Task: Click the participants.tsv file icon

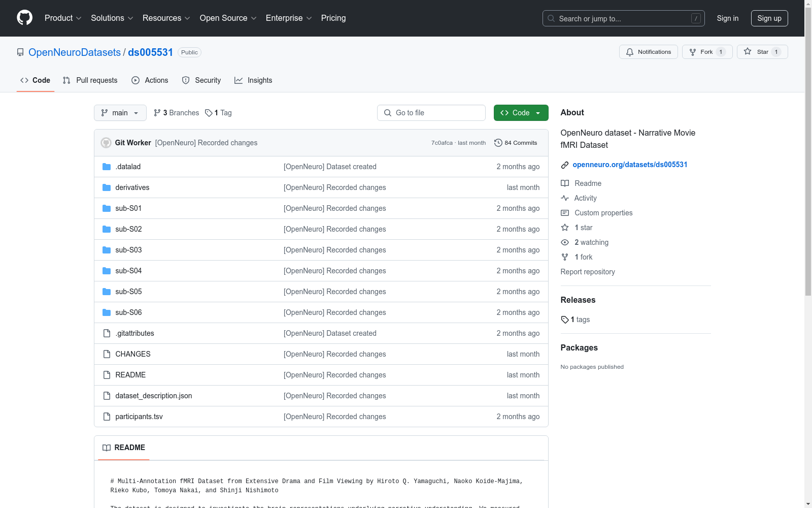Action: point(107,417)
